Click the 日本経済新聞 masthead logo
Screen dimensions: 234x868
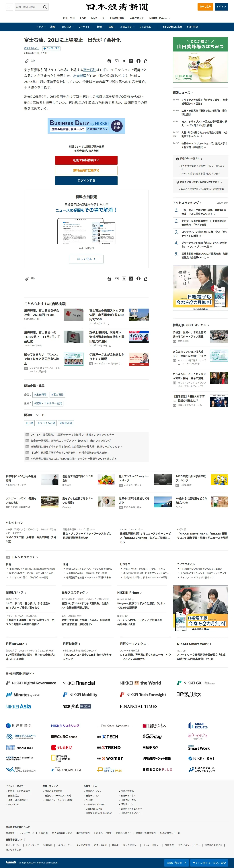117,7
